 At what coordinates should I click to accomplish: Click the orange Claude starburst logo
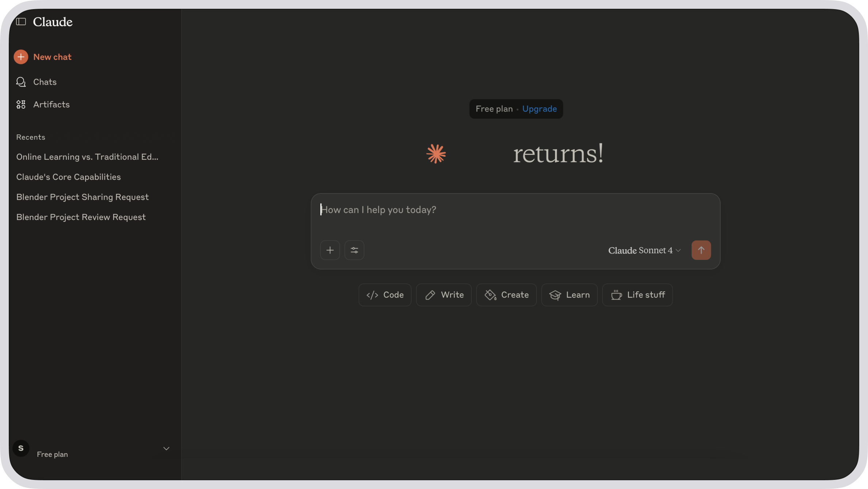tap(436, 153)
